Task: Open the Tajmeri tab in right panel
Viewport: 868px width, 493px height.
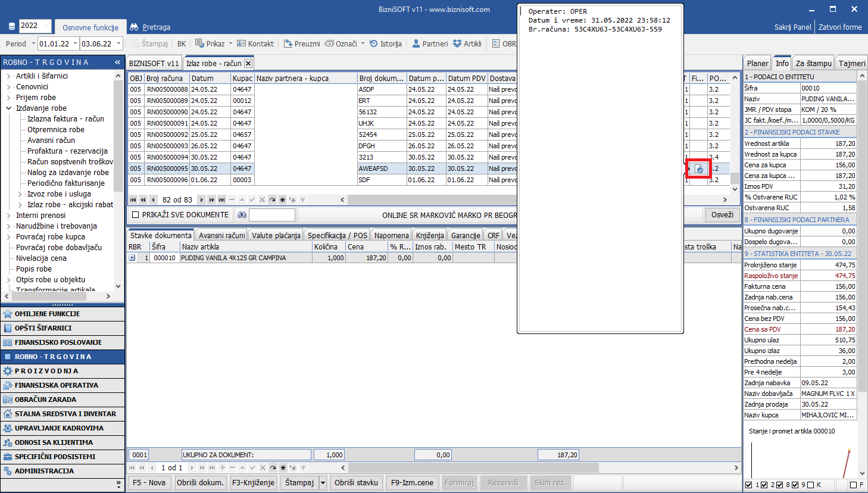Action: 851,63
